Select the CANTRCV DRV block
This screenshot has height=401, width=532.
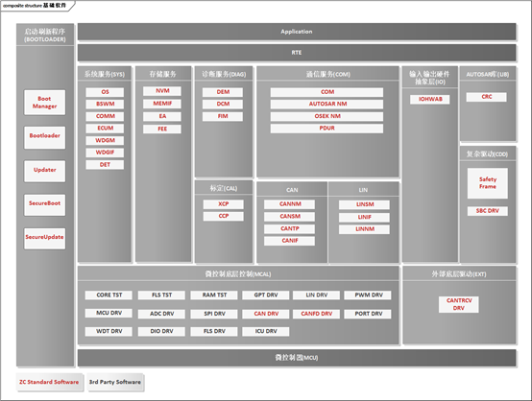(x=459, y=304)
